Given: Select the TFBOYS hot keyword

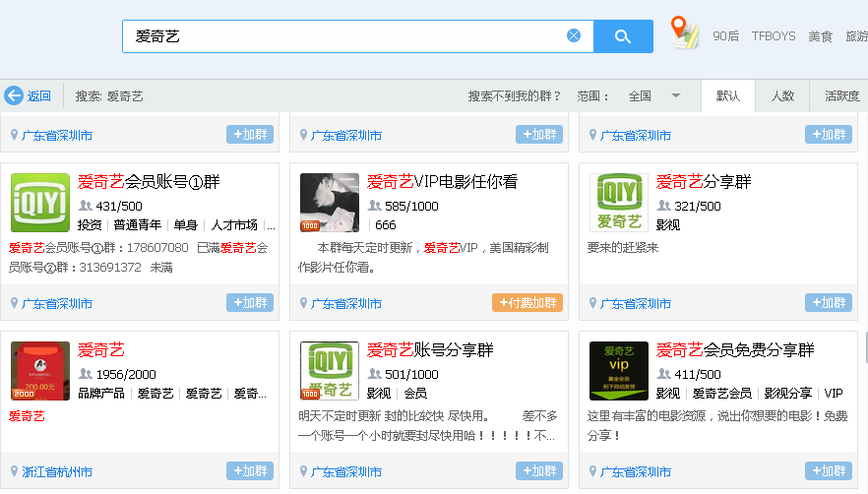Looking at the screenshot, I should [774, 36].
